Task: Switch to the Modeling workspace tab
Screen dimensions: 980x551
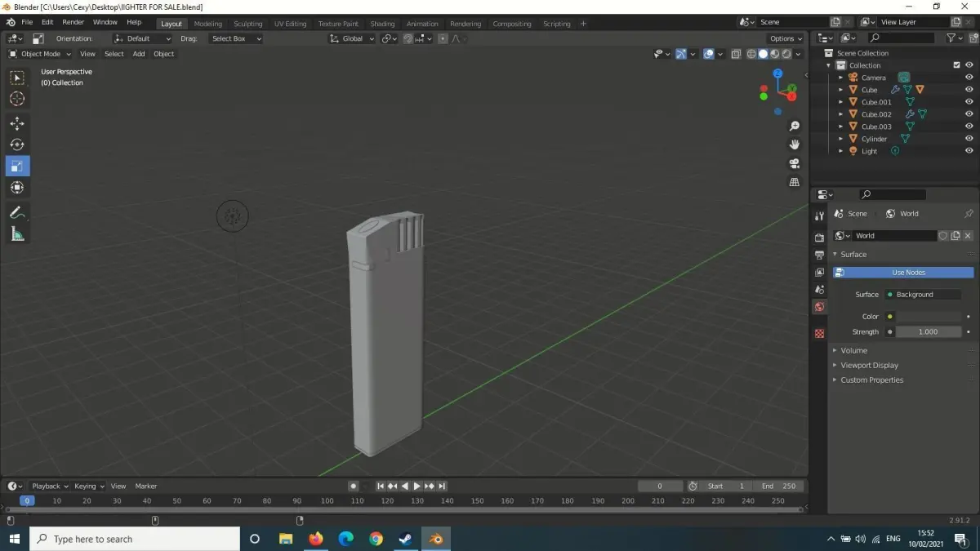Action: [x=207, y=24]
